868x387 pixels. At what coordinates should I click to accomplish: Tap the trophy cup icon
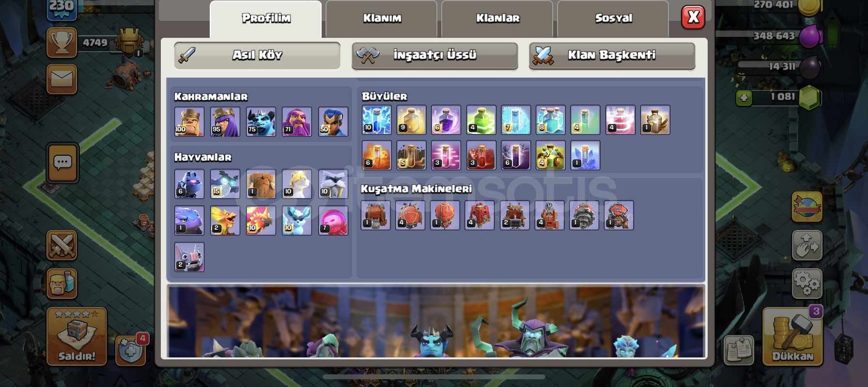click(62, 43)
